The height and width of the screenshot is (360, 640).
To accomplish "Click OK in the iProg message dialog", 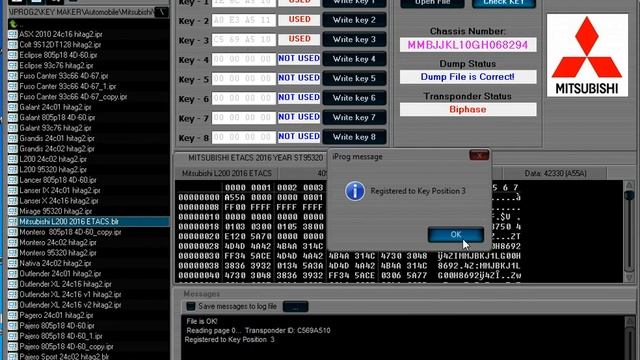I will 456,235.
